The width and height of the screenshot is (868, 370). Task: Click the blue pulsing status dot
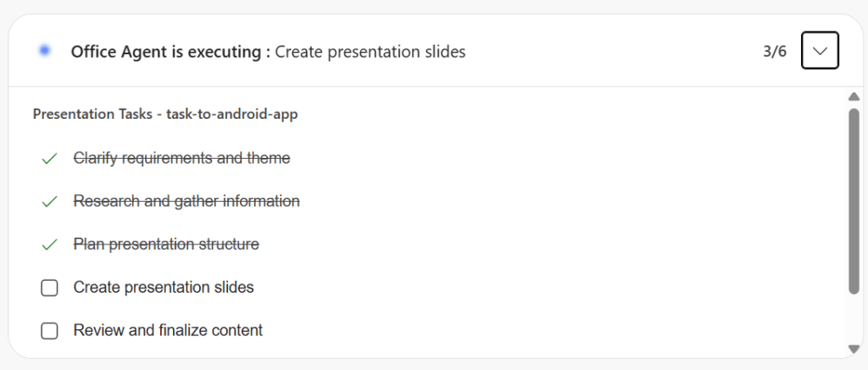pyautogui.click(x=44, y=51)
